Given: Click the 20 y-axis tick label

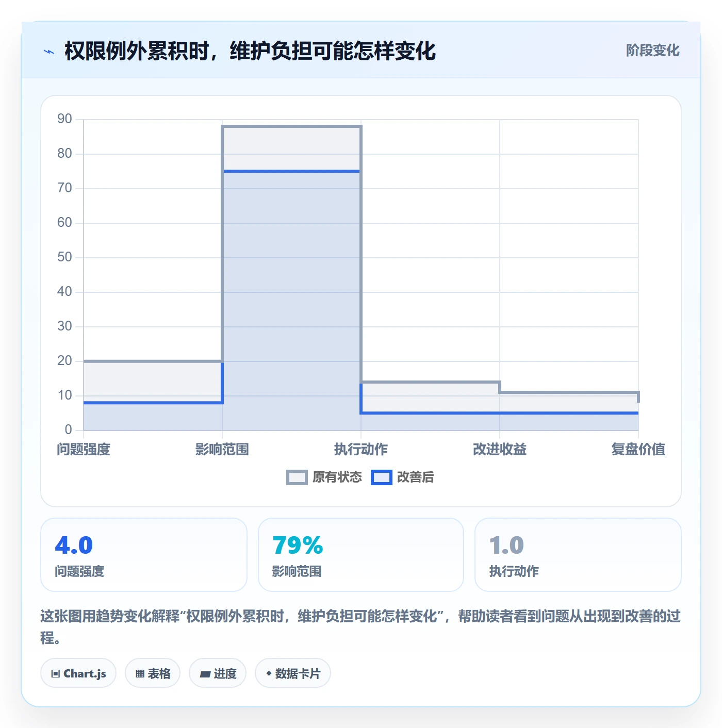Looking at the screenshot, I should [64, 361].
